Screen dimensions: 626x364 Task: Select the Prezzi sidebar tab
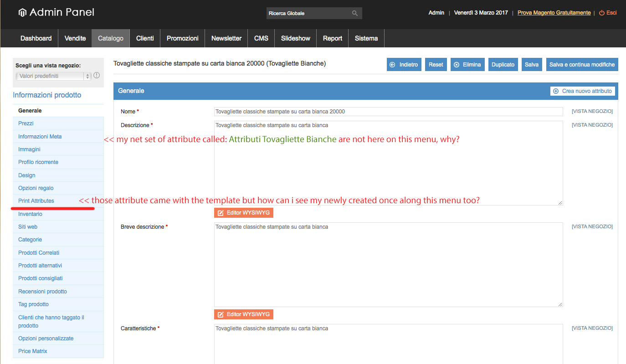coord(26,123)
